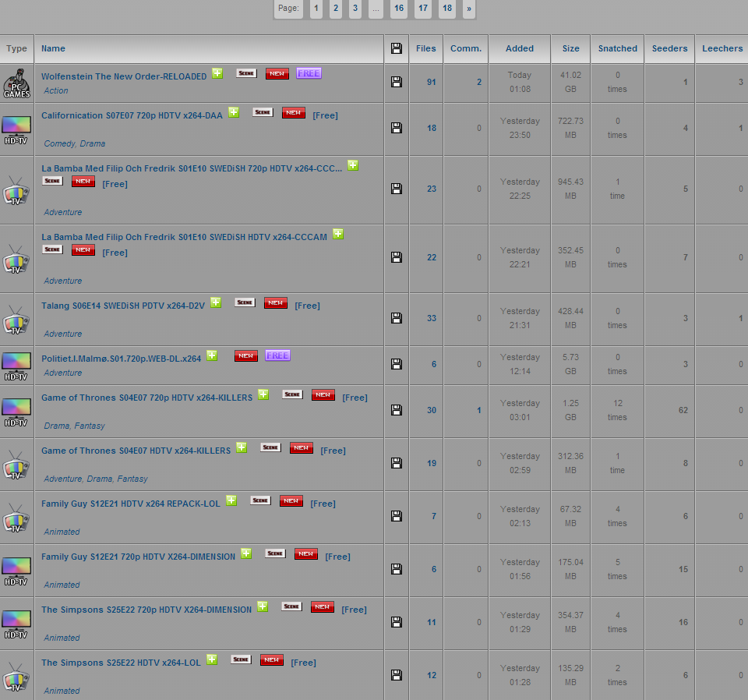Image resolution: width=748 pixels, height=700 pixels.
Task: View 30 files of Game of Thrones 720p
Action: [x=431, y=410]
